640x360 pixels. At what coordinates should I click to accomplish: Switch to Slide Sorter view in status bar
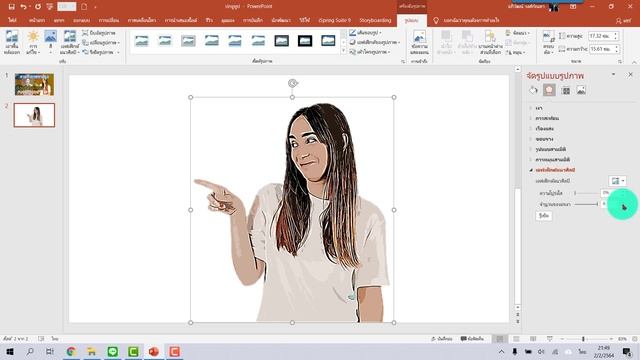point(516,339)
